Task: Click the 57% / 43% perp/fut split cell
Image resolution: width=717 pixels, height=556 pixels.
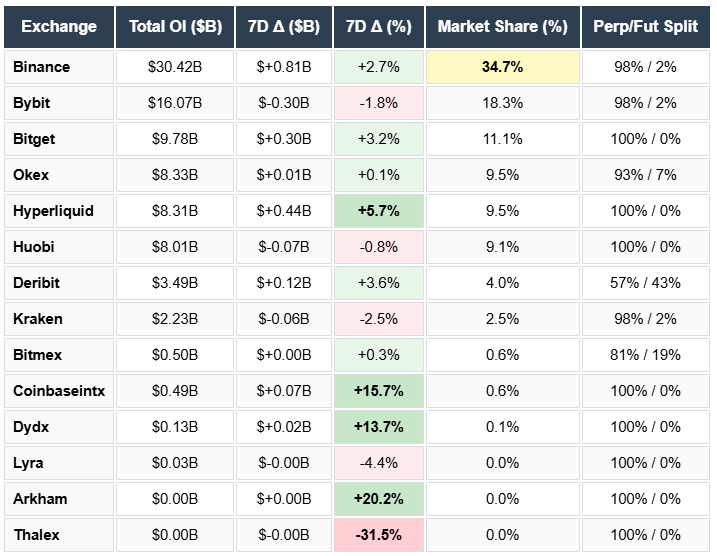Action: pyautogui.click(x=645, y=283)
